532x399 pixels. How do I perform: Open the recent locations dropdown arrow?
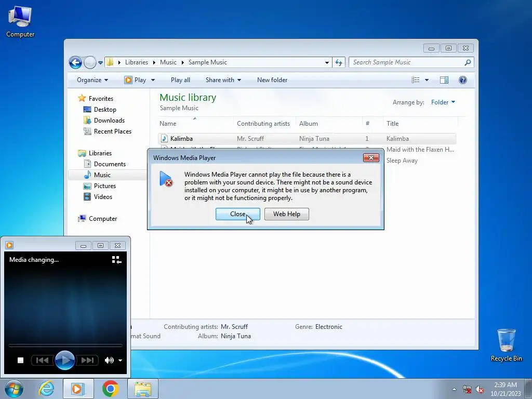[100, 63]
